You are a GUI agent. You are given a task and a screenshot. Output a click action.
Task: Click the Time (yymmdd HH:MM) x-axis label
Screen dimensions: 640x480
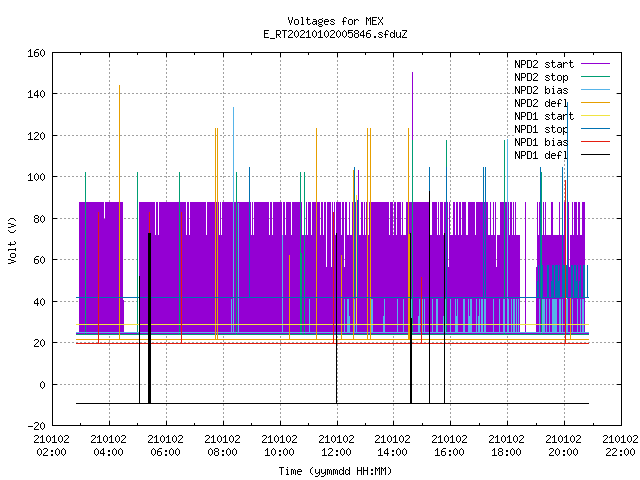coord(335,471)
